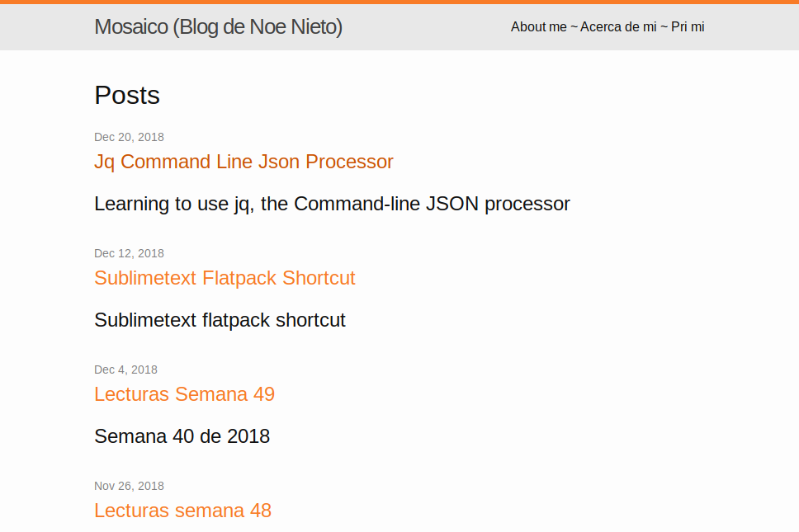Click the Nov 26, 2018 post date

point(129,486)
